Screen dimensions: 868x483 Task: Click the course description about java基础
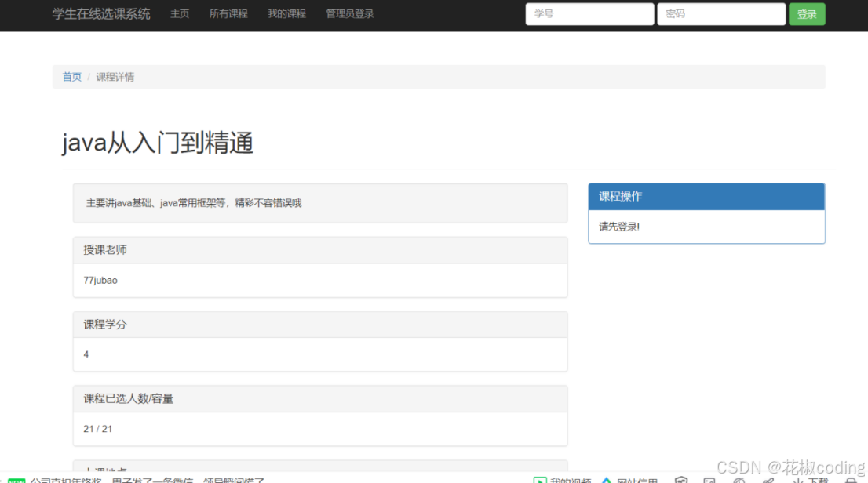194,203
